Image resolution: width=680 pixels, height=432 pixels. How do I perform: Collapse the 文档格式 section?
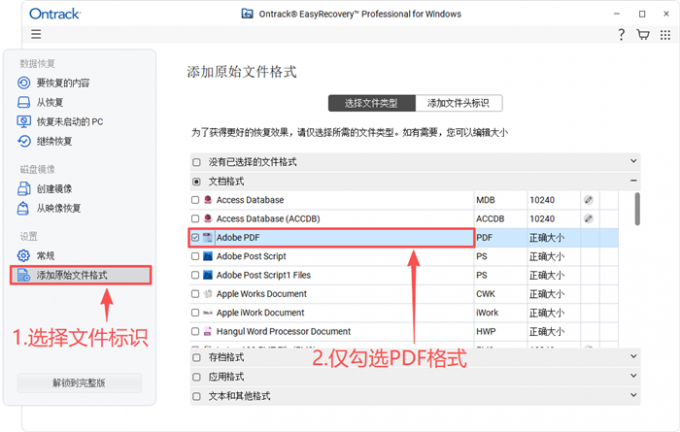633,180
